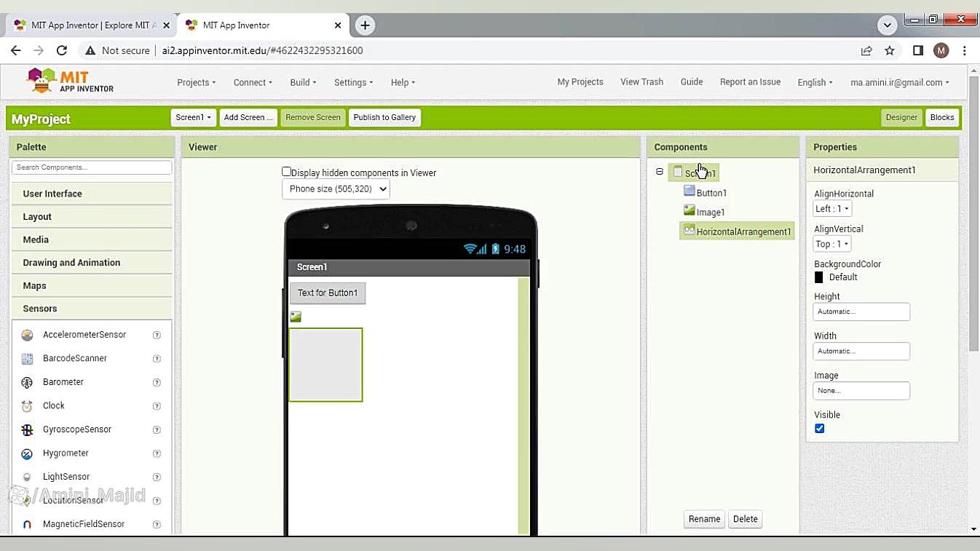Open the Build menu
This screenshot has height=551, width=980.
[303, 82]
